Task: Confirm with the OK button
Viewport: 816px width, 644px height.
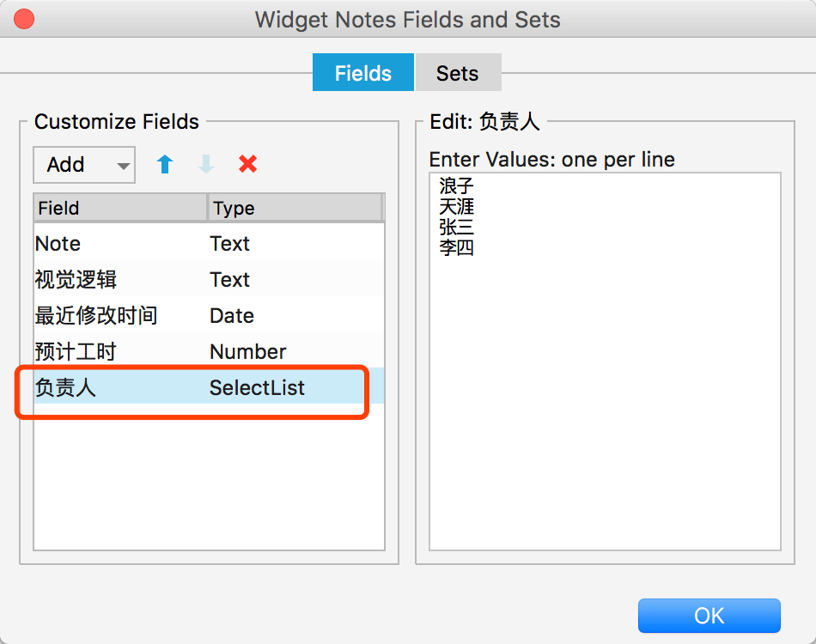Action: coord(709,616)
